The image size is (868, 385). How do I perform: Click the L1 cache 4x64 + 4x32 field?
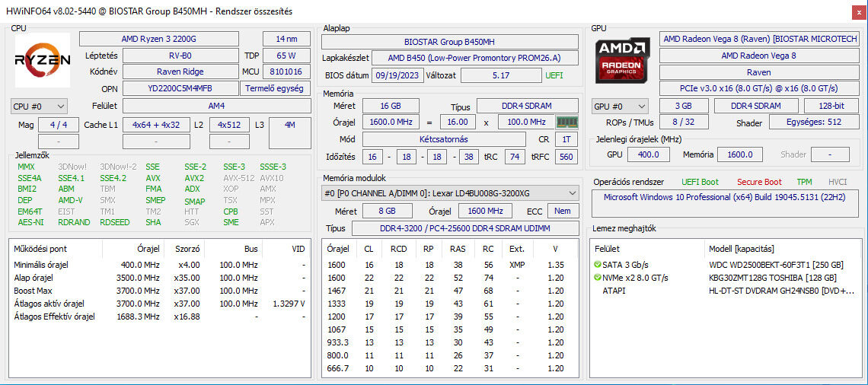pos(157,125)
